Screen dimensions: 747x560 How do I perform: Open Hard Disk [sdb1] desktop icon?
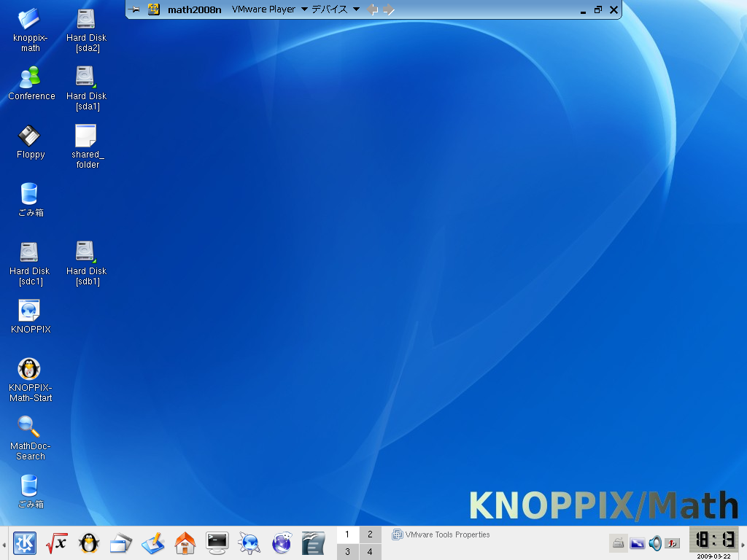pyautogui.click(x=86, y=252)
